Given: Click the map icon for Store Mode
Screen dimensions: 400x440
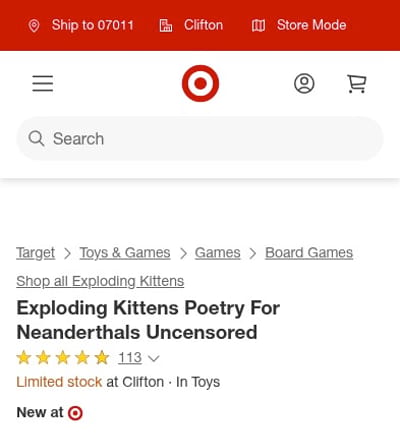Looking at the screenshot, I should 258,25.
